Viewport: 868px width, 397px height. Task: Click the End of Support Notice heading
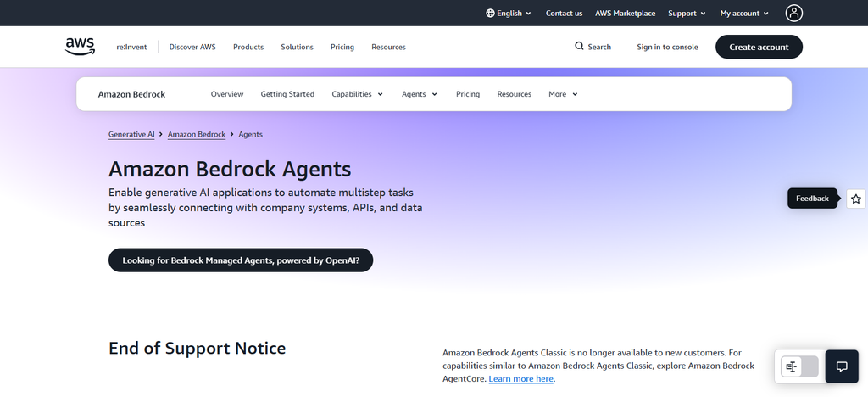coord(197,349)
